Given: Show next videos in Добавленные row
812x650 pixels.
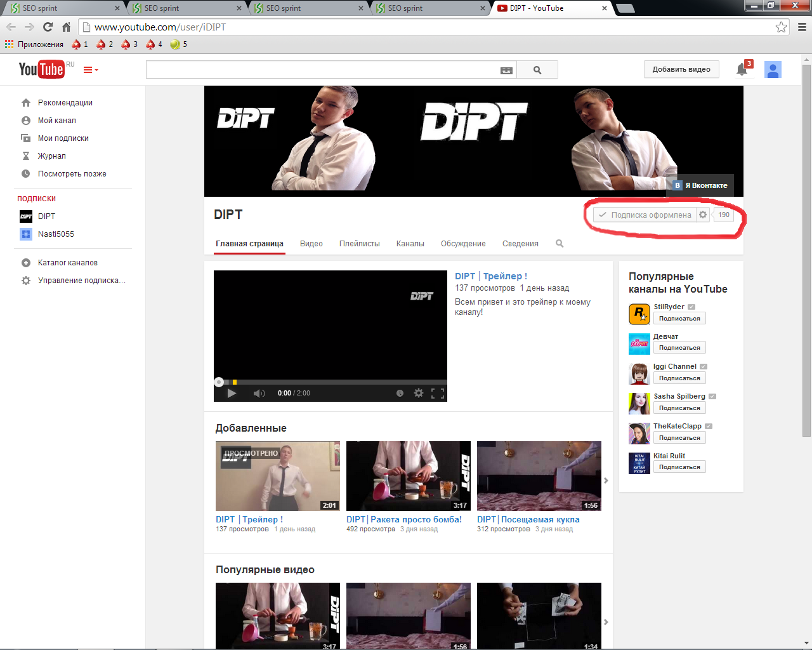Looking at the screenshot, I should [x=606, y=481].
